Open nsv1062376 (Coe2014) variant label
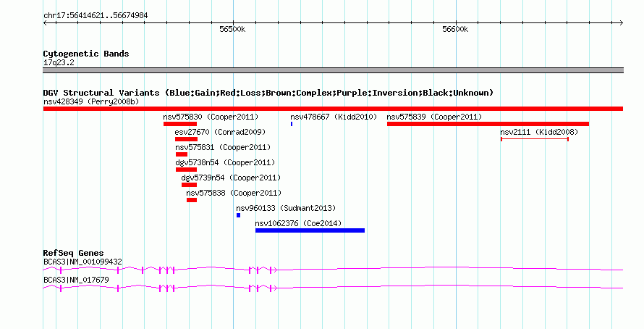 pos(298,223)
